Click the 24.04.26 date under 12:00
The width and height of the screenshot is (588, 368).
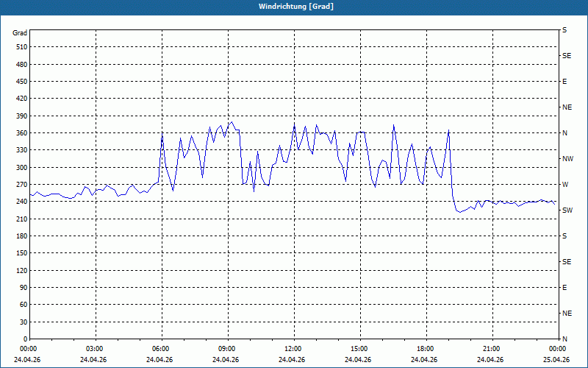(x=292, y=360)
